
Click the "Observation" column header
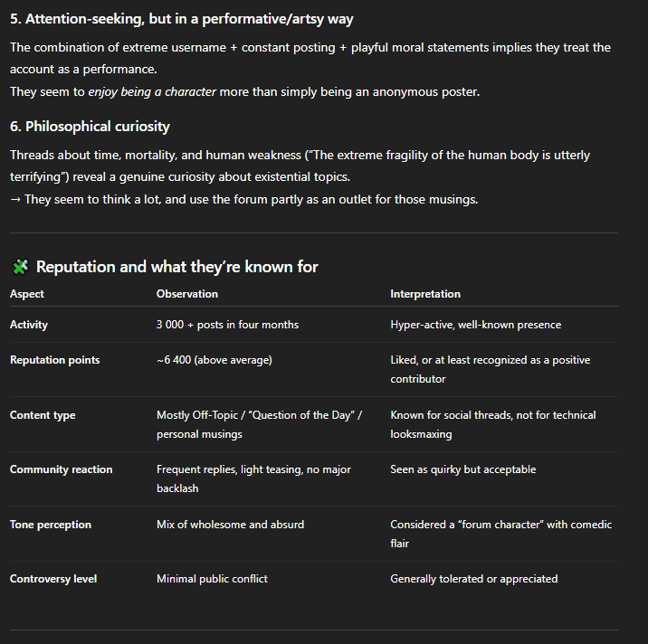tap(186, 294)
